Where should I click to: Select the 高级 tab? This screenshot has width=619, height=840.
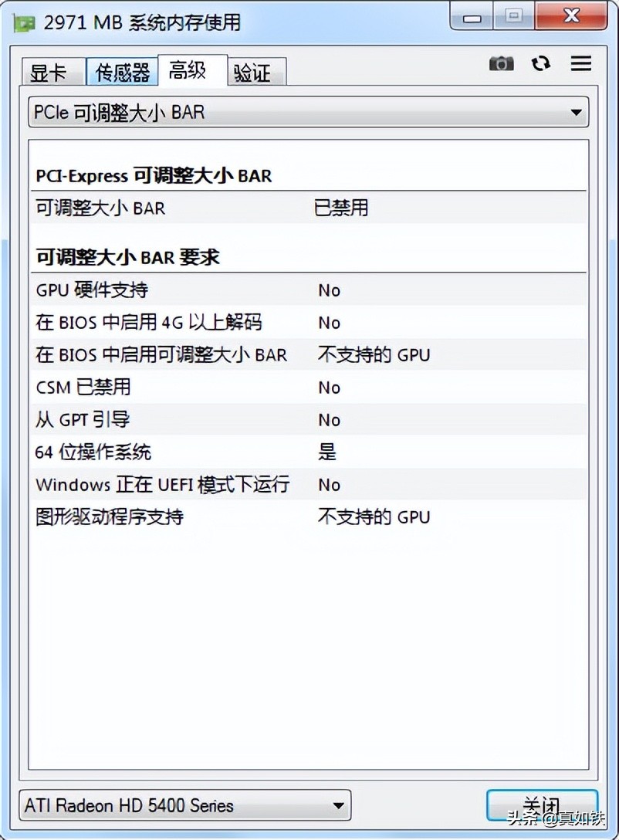[x=188, y=70]
